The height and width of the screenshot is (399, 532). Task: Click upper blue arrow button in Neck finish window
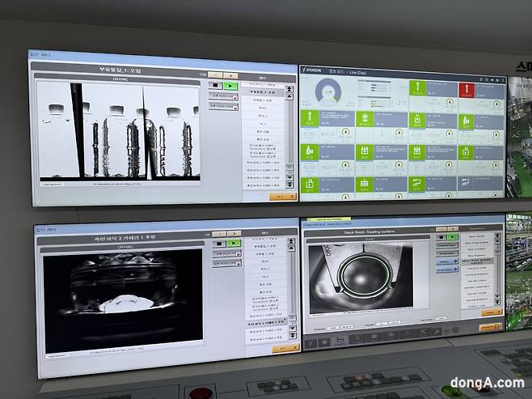(x=447, y=261)
